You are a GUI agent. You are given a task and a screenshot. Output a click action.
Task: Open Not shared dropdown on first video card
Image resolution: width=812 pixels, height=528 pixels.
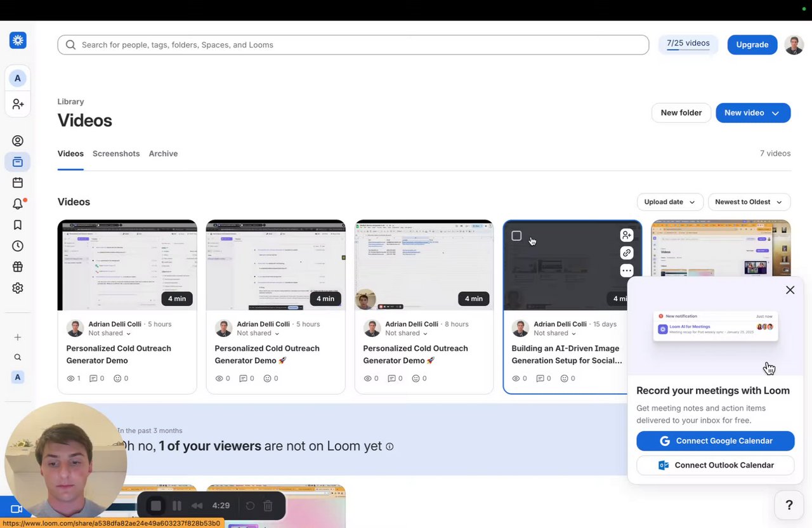111,333
